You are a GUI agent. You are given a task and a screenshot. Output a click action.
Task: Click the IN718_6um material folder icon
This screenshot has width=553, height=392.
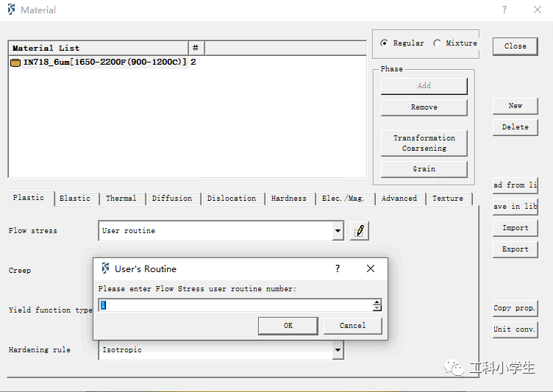(15, 63)
